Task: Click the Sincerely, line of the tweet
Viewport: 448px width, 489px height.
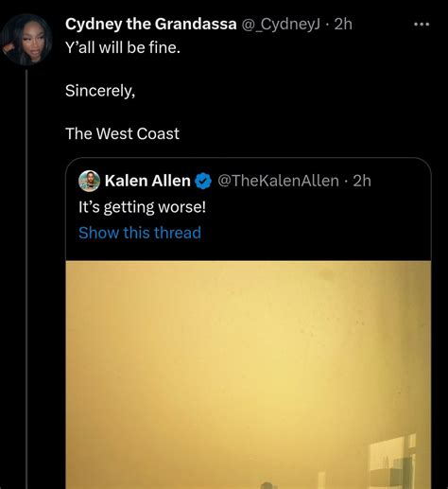Action: pos(100,91)
